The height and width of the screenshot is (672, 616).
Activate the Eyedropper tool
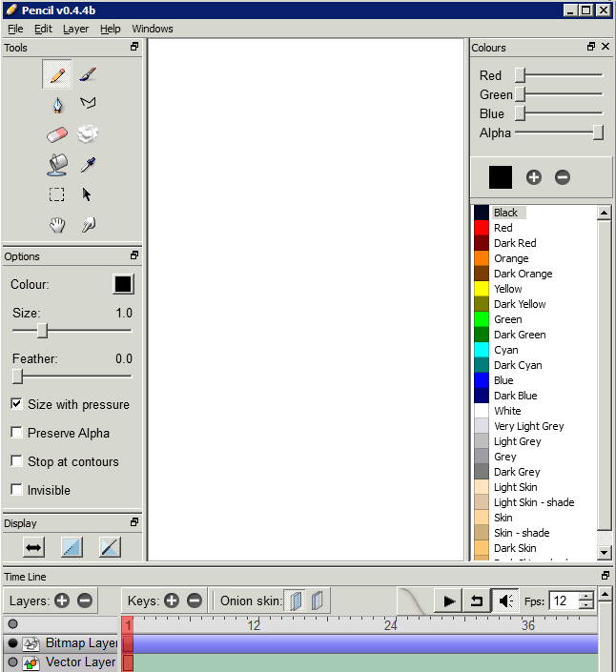click(x=88, y=165)
